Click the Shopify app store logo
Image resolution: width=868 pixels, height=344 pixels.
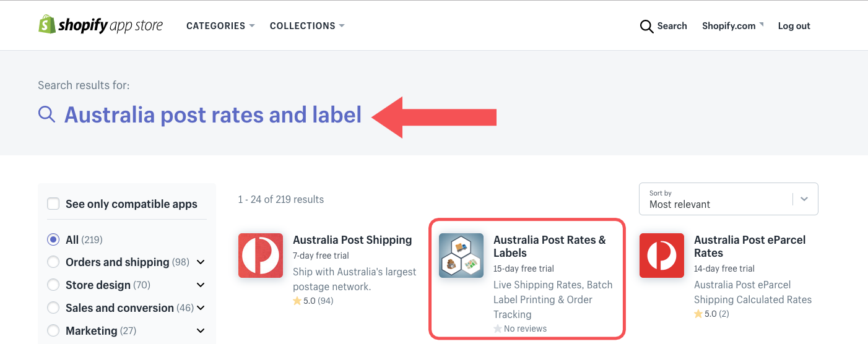click(x=100, y=25)
